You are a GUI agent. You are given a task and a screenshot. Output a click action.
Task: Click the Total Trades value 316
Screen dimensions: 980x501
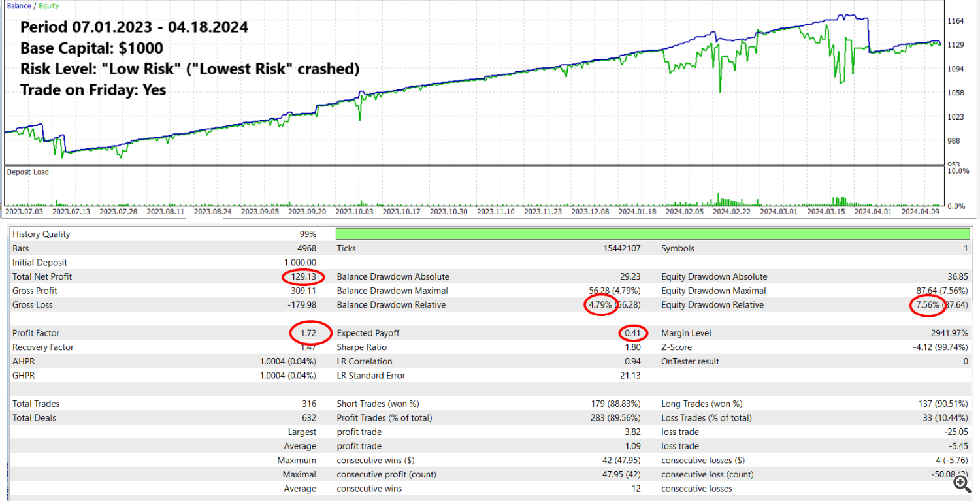click(x=309, y=404)
